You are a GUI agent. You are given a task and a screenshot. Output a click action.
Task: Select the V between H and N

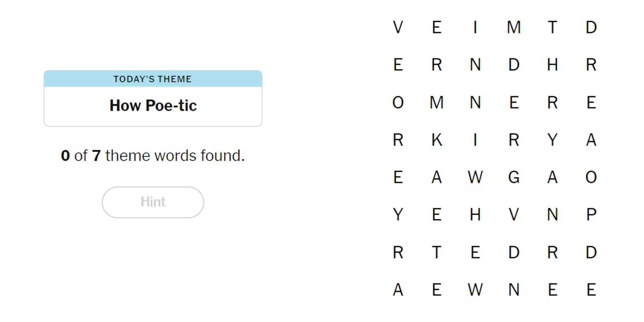click(514, 215)
